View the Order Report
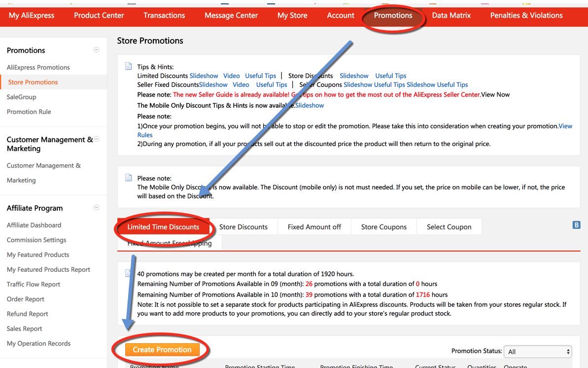 coord(26,299)
